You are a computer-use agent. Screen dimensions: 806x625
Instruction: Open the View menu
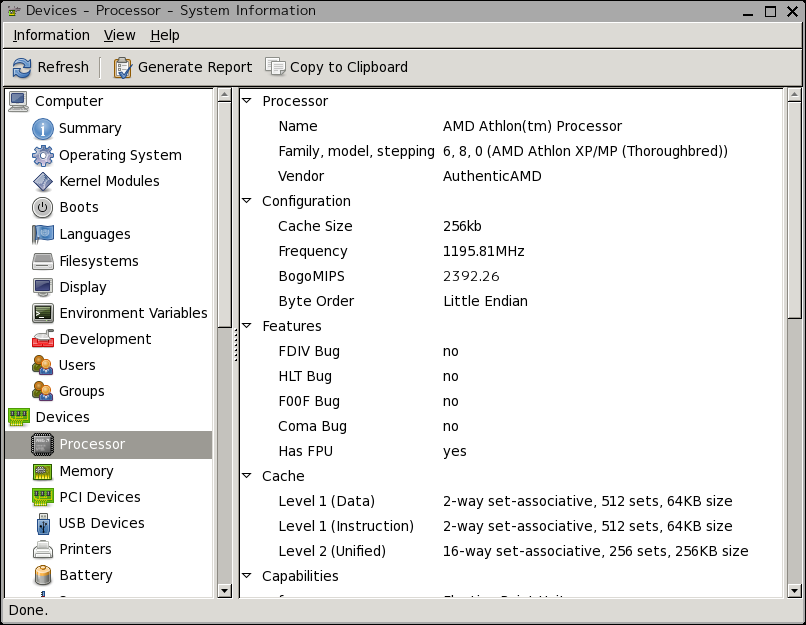[120, 35]
